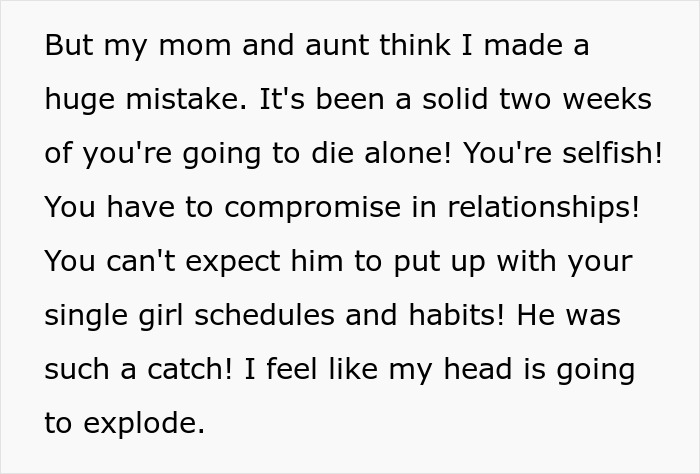700x474 pixels.
Task: Click the word "single"
Action: pos(85,316)
